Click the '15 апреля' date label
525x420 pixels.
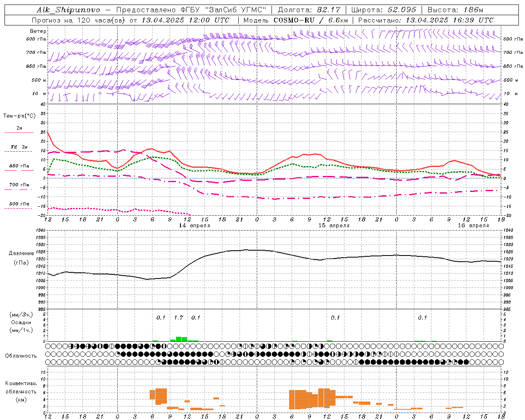click(x=334, y=226)
